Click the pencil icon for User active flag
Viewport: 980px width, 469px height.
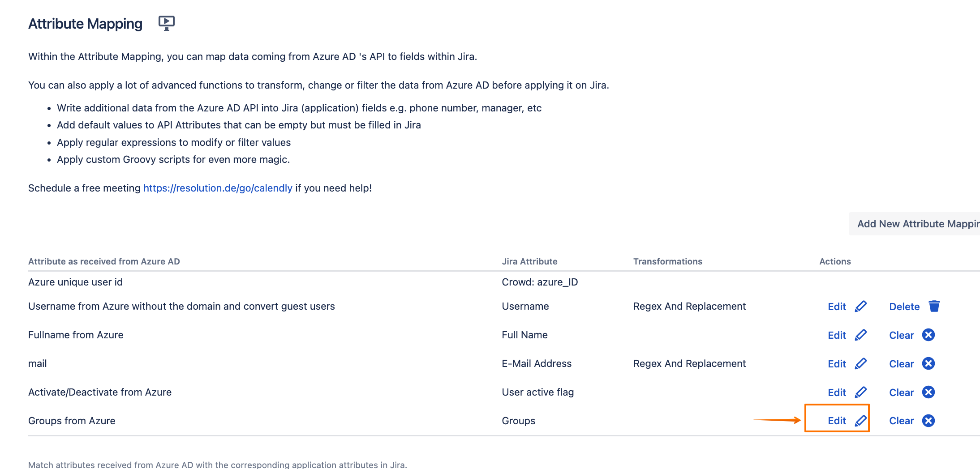(860, 392)
